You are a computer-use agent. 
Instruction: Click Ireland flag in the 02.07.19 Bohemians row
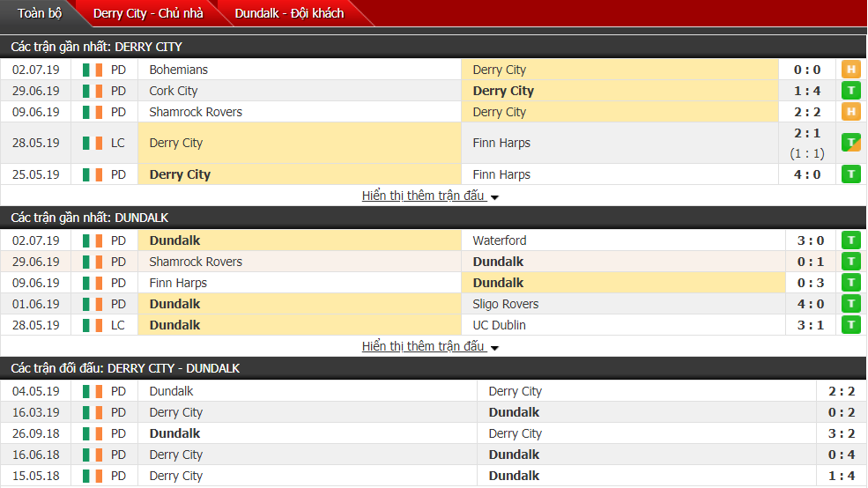(x=93, y=70)
